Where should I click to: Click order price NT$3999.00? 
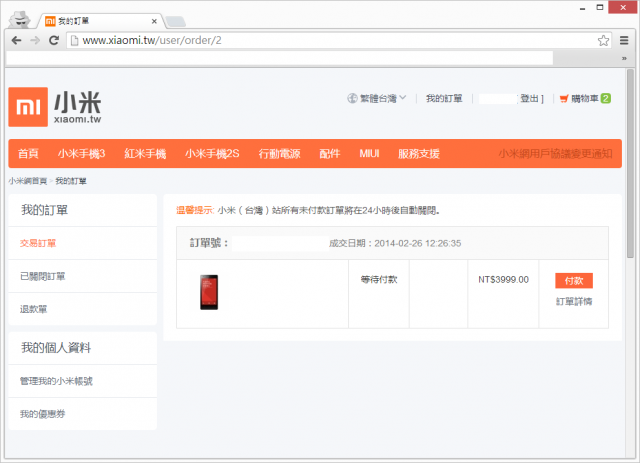[503, 280]
